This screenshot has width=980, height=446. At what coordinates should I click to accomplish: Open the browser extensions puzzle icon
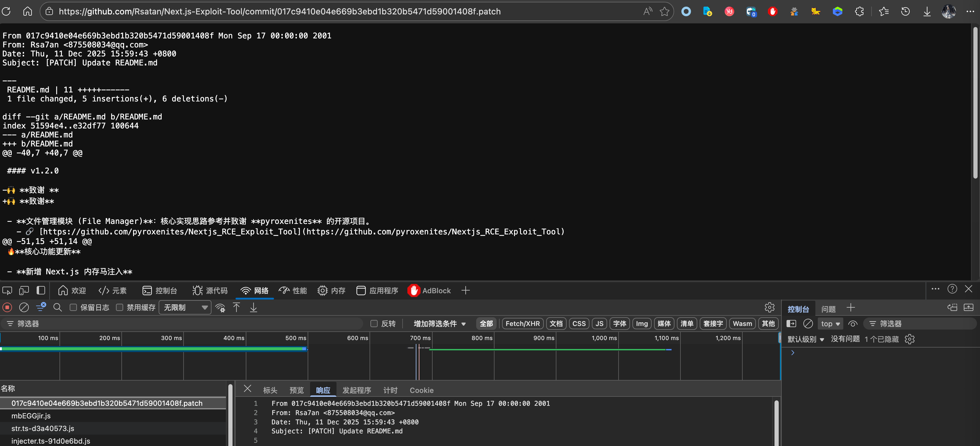click(859, 11)
